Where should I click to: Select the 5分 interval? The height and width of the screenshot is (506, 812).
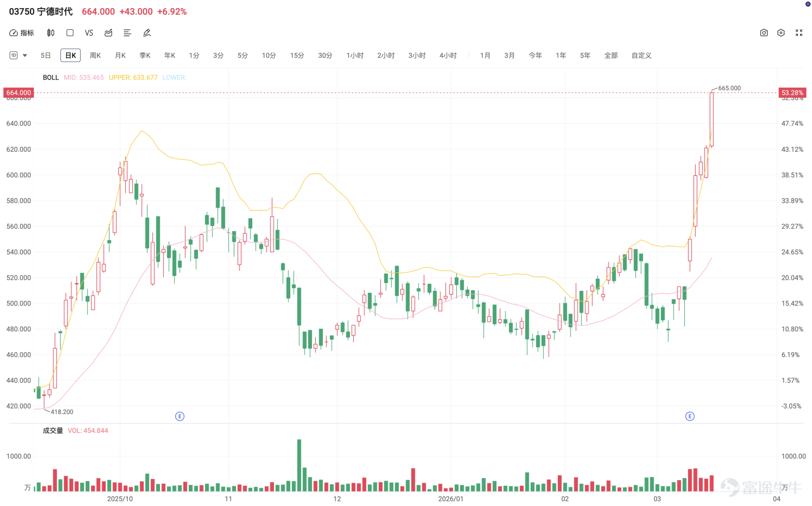(243, 55)
